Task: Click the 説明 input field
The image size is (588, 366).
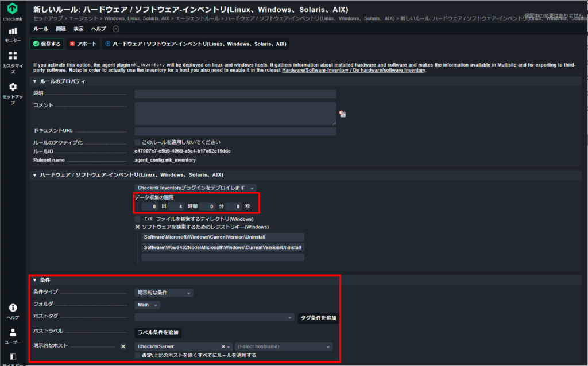Action: [x=235, y=94]
